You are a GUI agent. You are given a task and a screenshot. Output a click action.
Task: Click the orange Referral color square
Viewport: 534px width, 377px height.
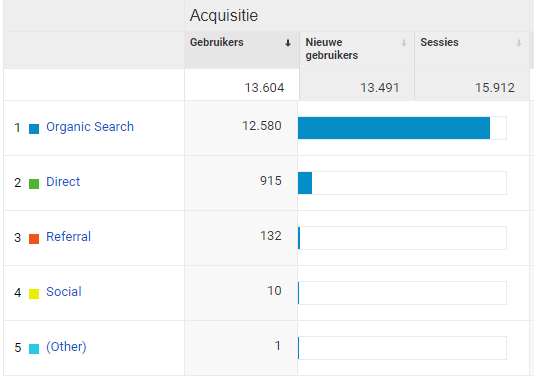tap(34, 239)
